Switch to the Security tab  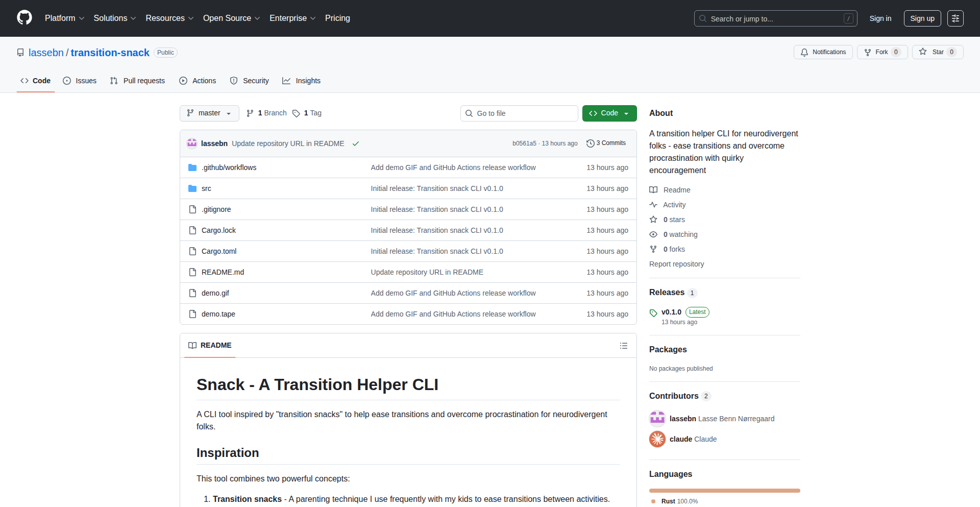[x=249, y=81]
